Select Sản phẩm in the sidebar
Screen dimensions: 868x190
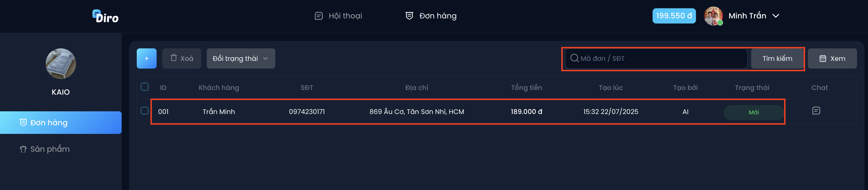(x=45, y=149)
